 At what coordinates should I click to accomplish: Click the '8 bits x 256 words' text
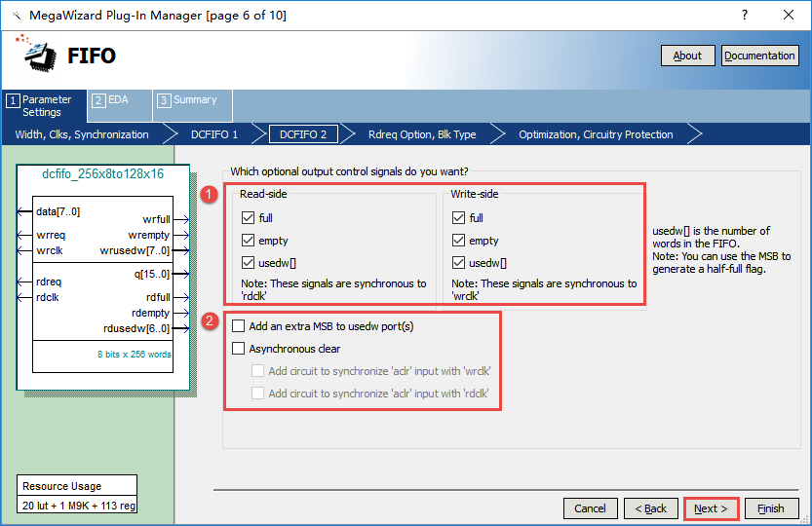coord(135,355)
